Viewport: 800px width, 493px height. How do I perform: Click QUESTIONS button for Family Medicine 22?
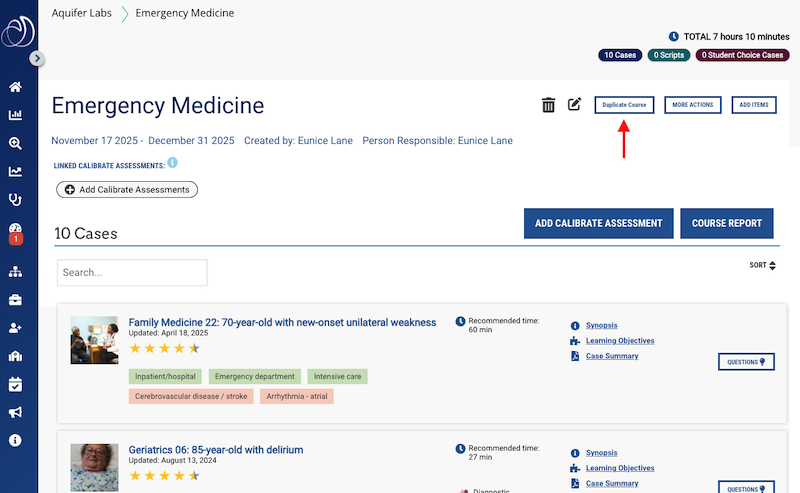pos(746,362)
